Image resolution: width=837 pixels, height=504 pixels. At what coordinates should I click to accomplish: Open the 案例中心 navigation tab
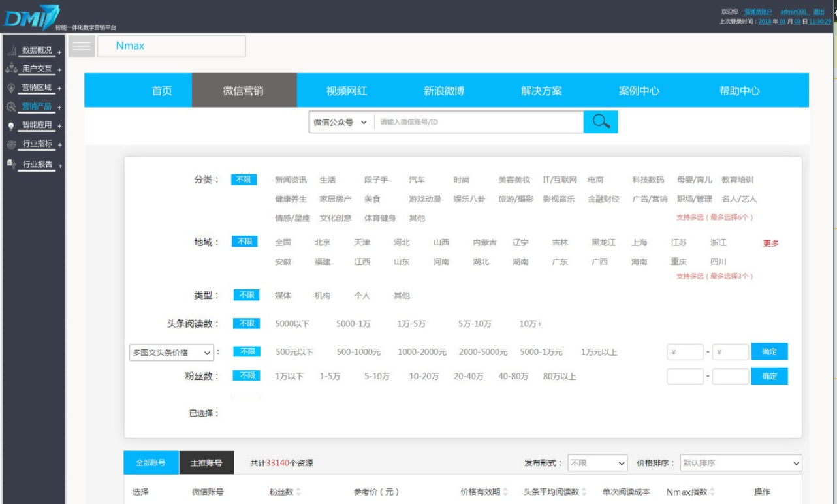639,91
